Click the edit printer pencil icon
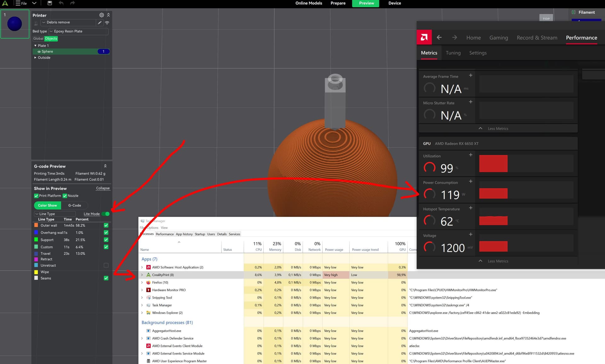The height and width of the screenshot is (364, 605). (100, 23)
